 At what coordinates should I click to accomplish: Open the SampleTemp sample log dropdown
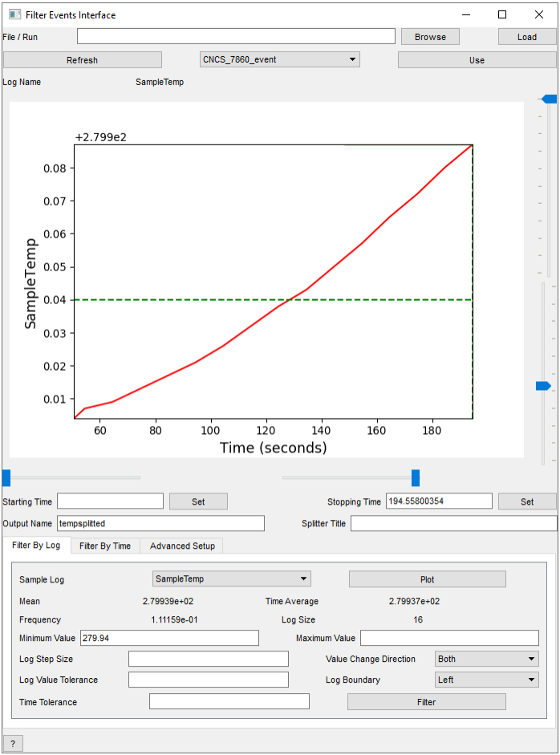point(232,578)
